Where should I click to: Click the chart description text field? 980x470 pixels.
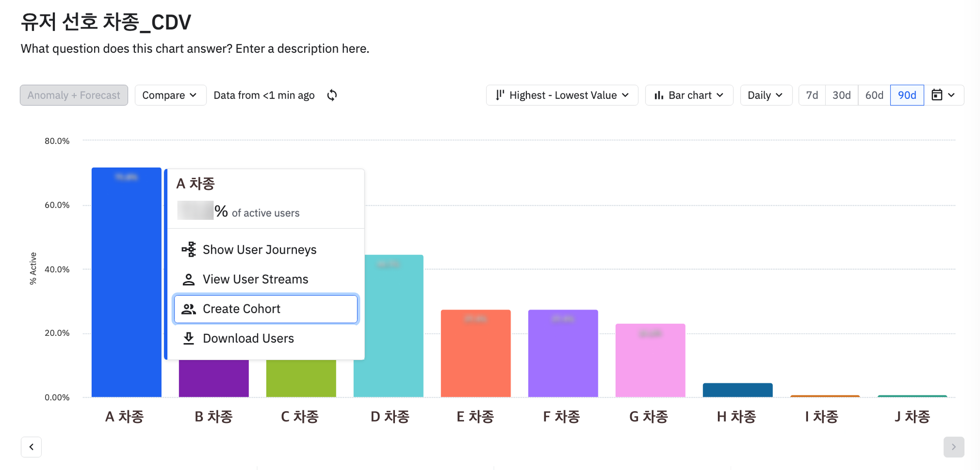pyautogui.click(x=195, y=48)
